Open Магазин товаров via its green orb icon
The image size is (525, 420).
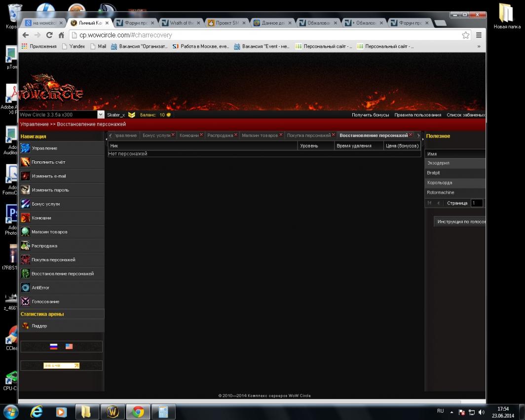(x=25, y=232)
